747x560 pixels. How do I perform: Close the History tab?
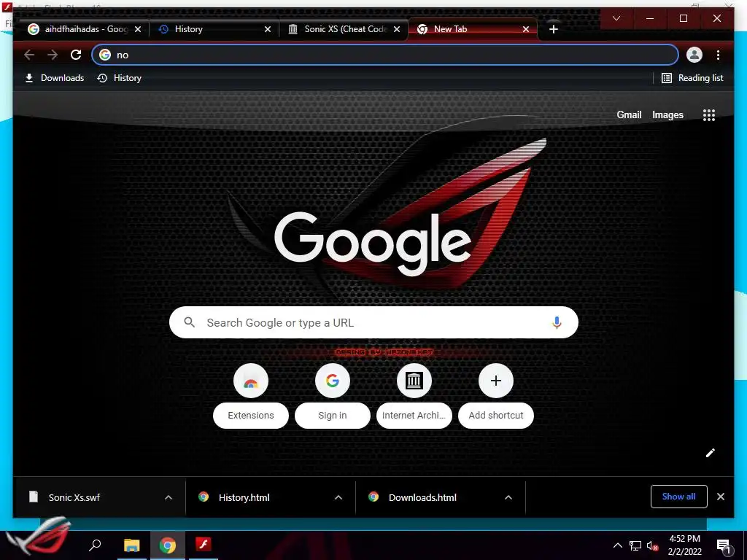pyautogui.click(x=268, y=29)
